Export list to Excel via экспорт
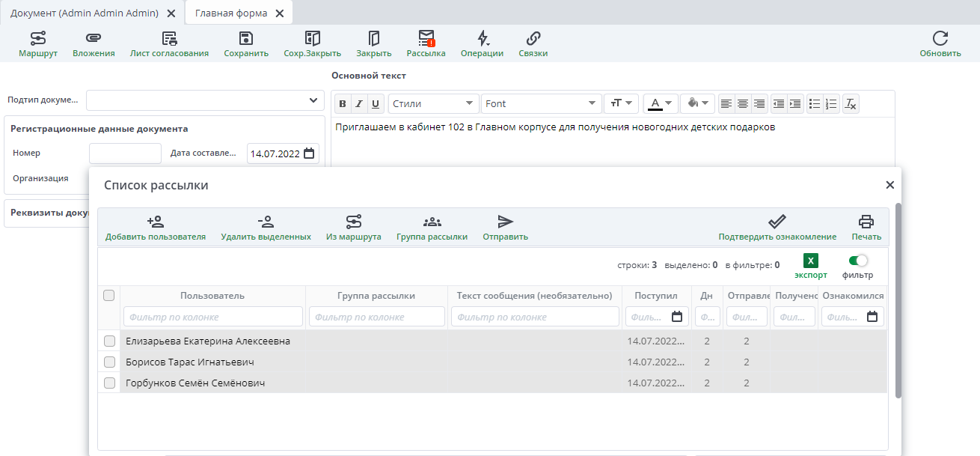The height and width of the screenshot is (456, 980). pos(811,266)
